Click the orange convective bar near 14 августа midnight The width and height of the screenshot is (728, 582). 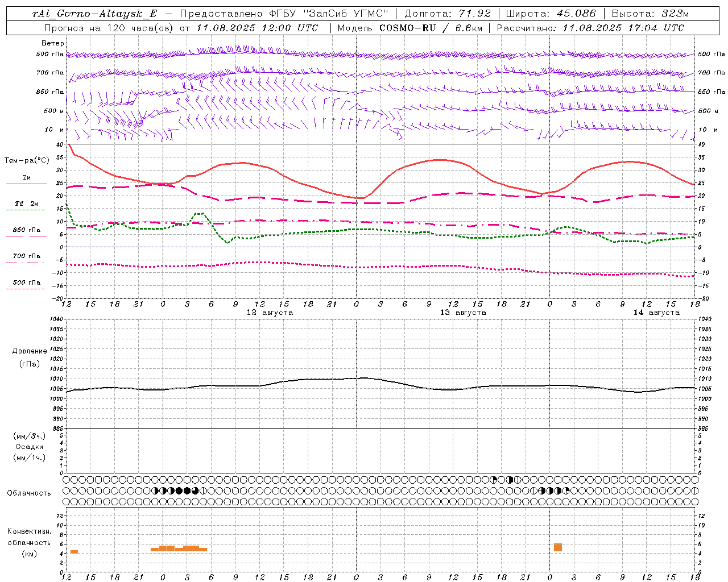click(x=558, y=547)
